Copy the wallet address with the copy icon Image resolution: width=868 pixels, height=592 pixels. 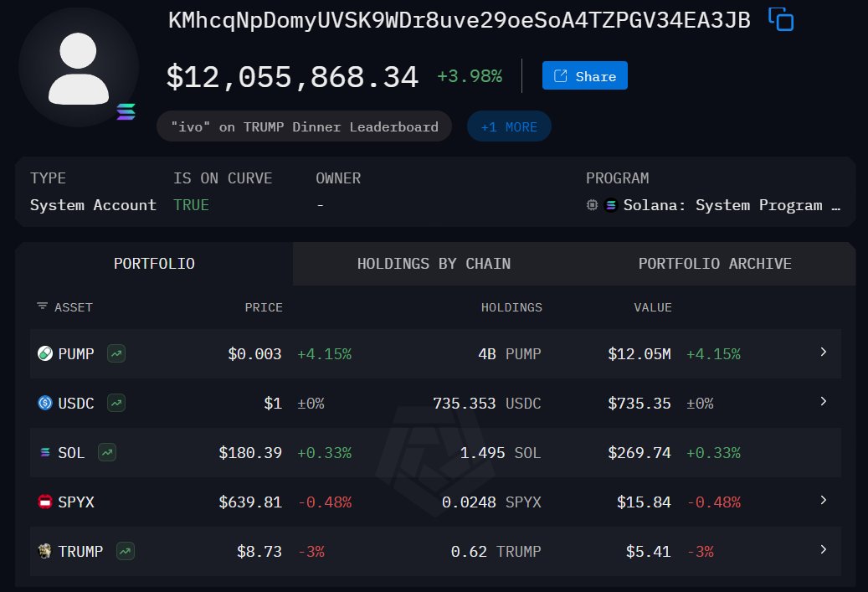[x=781, y=19]
